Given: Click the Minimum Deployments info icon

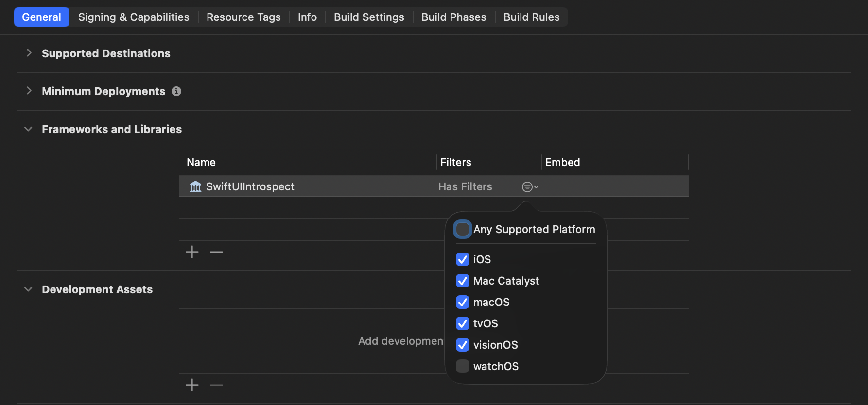Looking at the screenshot, I should [x=176, y=91].
